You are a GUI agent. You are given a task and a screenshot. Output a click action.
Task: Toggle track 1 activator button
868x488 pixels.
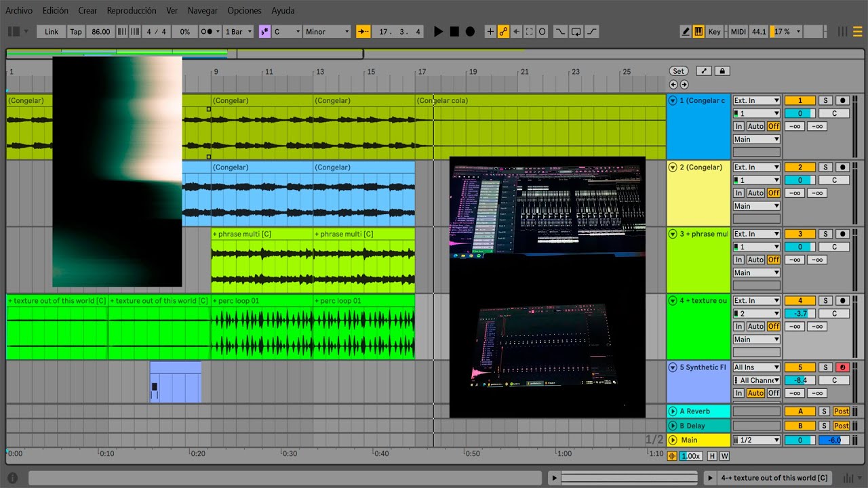(800, 100)
